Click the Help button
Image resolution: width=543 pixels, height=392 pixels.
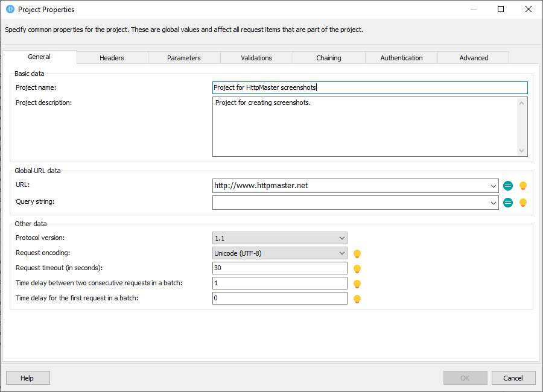click(x=28, y=378)
